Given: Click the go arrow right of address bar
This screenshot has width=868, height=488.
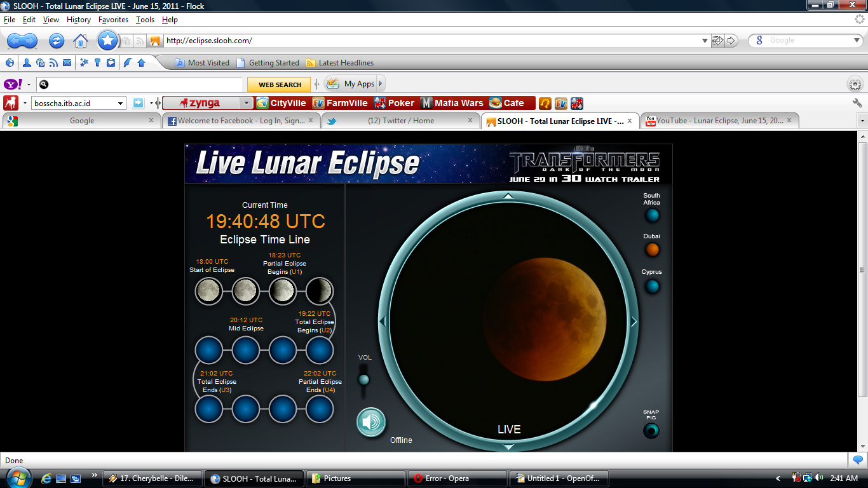Looking at the screenshot, I should point(731,41).
